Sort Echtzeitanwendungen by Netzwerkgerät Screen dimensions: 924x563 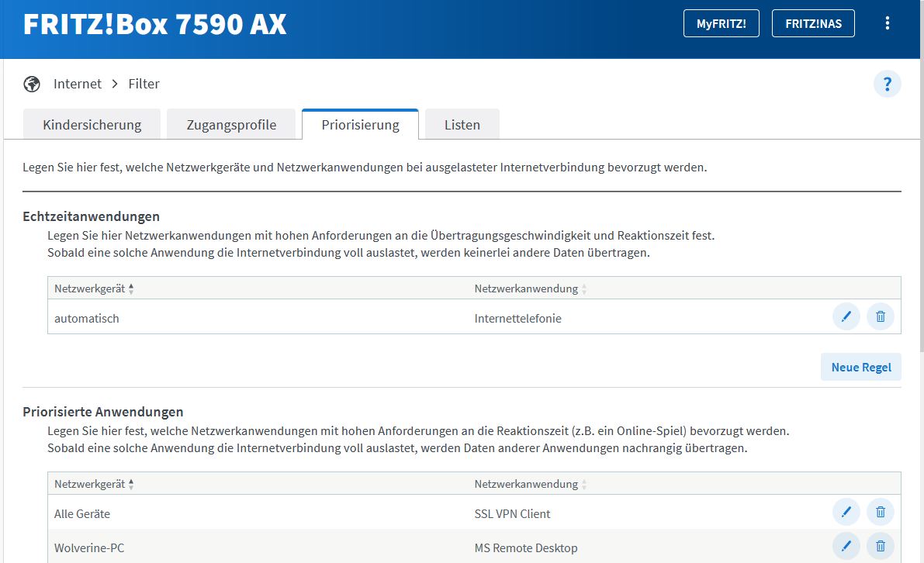click(95, 288)
